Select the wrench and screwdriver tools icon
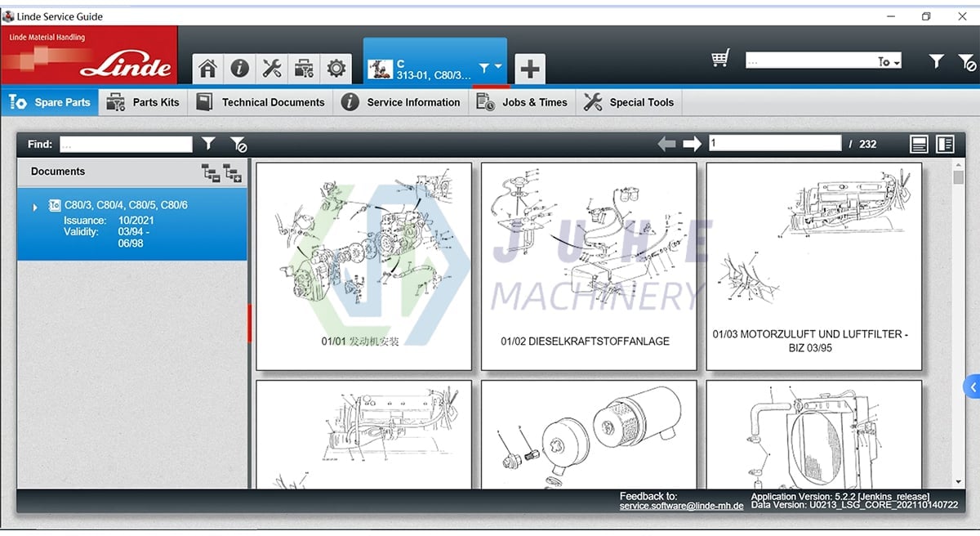Viewport: 980px width, 536px height. tap(272, 69)
